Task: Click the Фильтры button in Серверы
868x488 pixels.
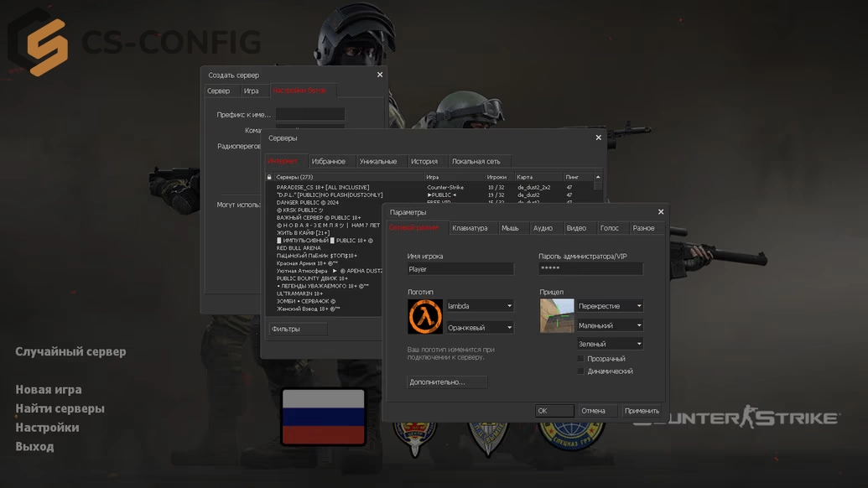Action: coord(298,329)
